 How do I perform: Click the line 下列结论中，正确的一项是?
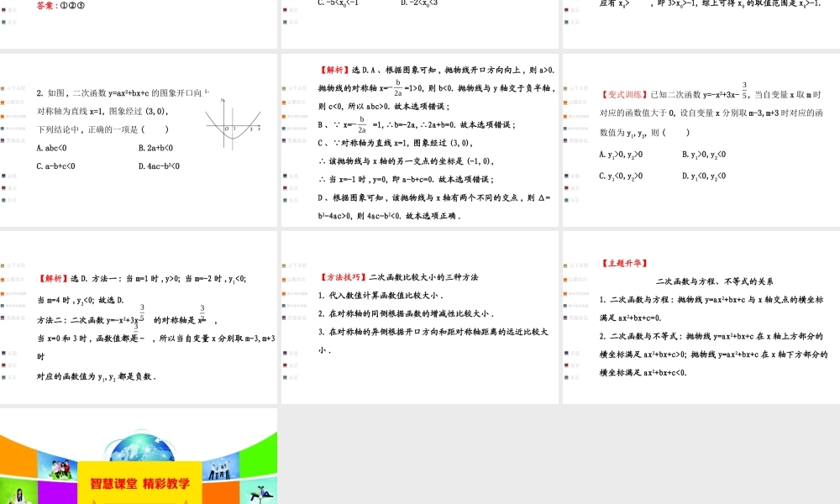pos(102,129)
